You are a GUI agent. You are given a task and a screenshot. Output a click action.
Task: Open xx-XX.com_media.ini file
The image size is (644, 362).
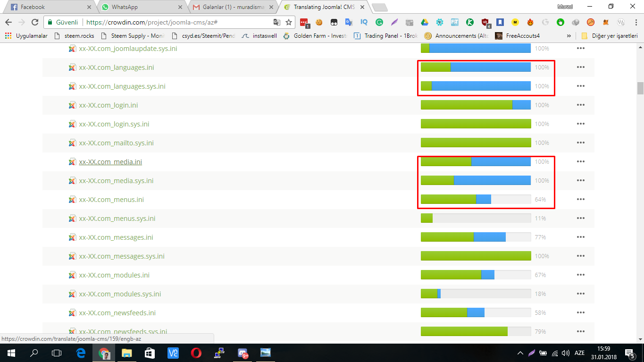pos(110,162)
